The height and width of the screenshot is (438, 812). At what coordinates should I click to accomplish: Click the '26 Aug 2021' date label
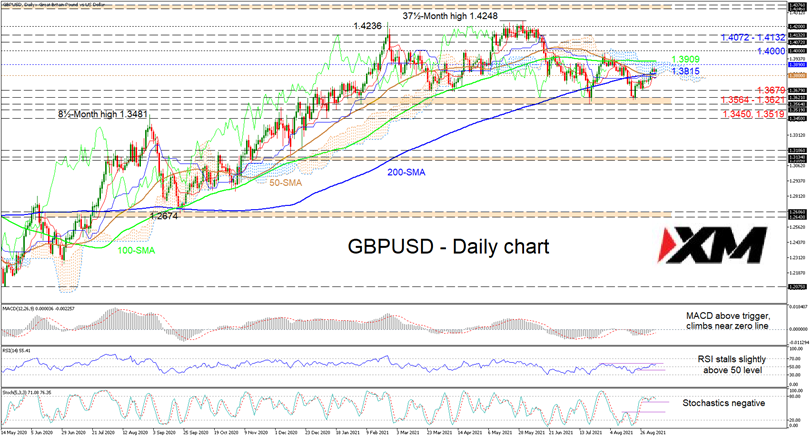click(x=652, y=432)
